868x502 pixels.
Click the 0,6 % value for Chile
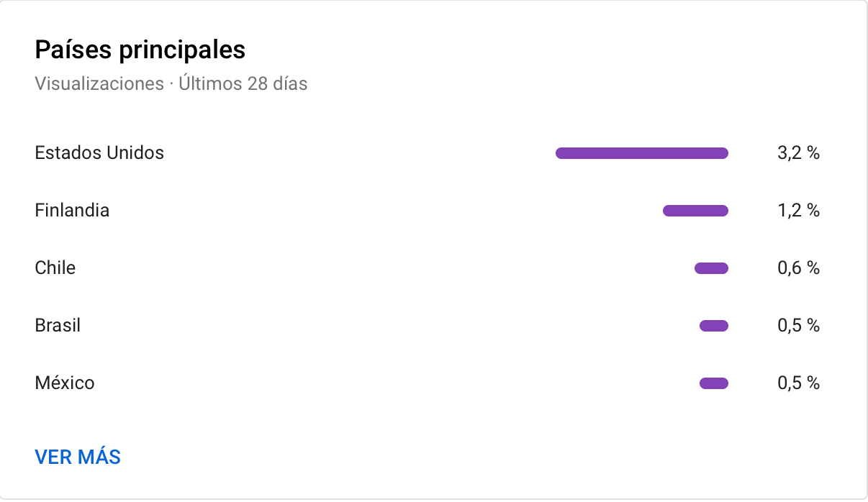(x=798, y=268)
